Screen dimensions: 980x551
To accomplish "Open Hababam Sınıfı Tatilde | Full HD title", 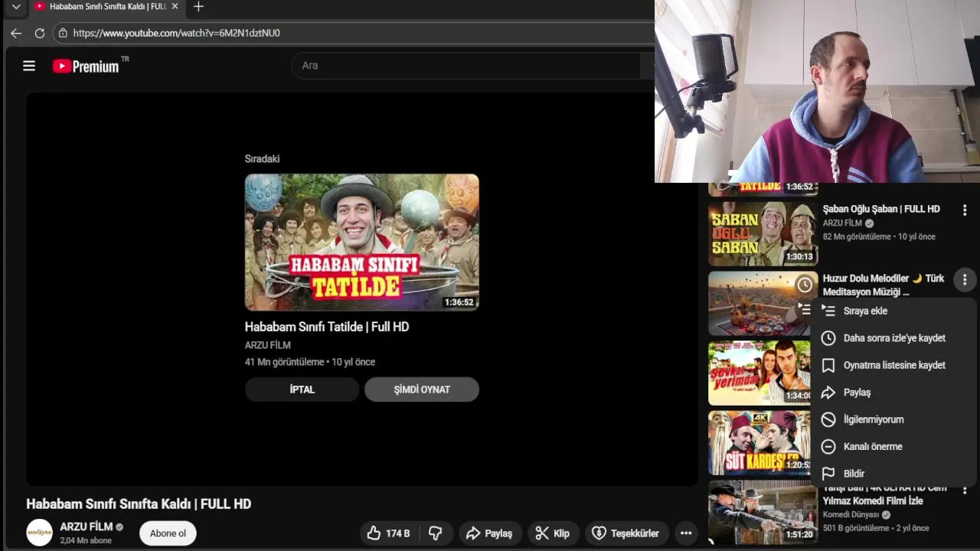I will tap(327, 327).
